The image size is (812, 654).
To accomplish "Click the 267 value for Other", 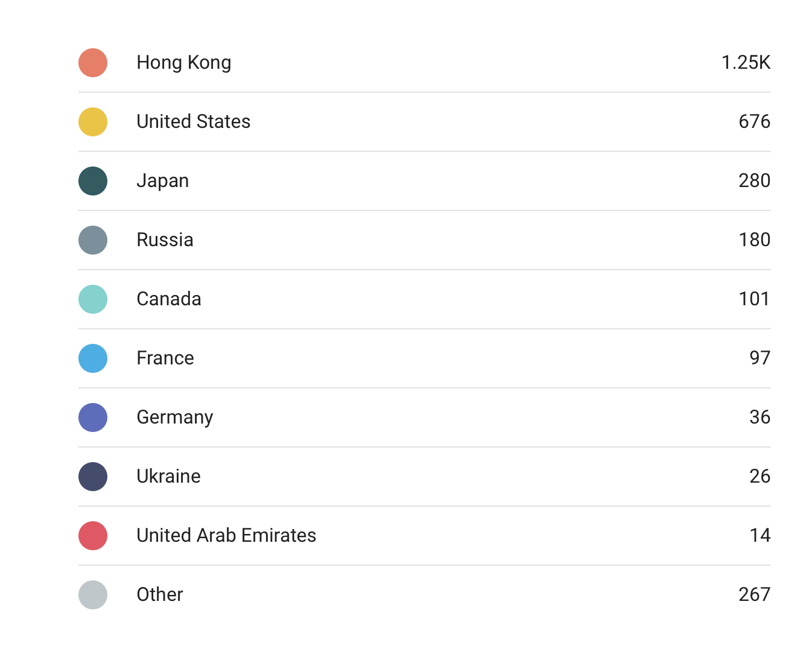I will (754, 595).
